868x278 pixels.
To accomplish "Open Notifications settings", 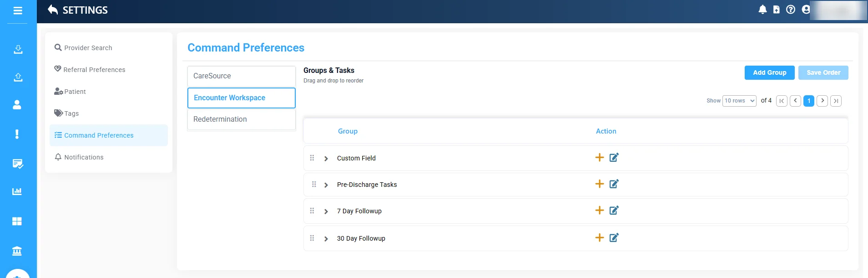I will click(109, 157).
